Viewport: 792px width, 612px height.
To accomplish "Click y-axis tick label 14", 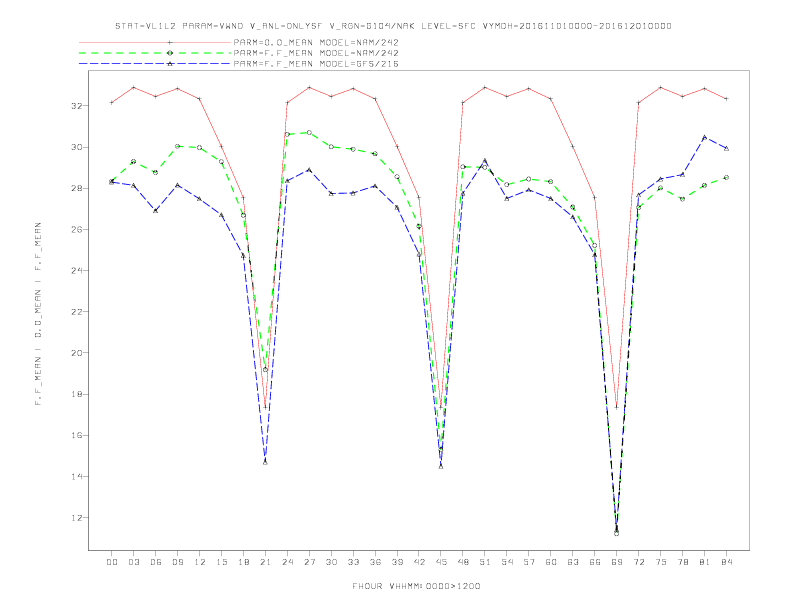I will pos(77,477).
